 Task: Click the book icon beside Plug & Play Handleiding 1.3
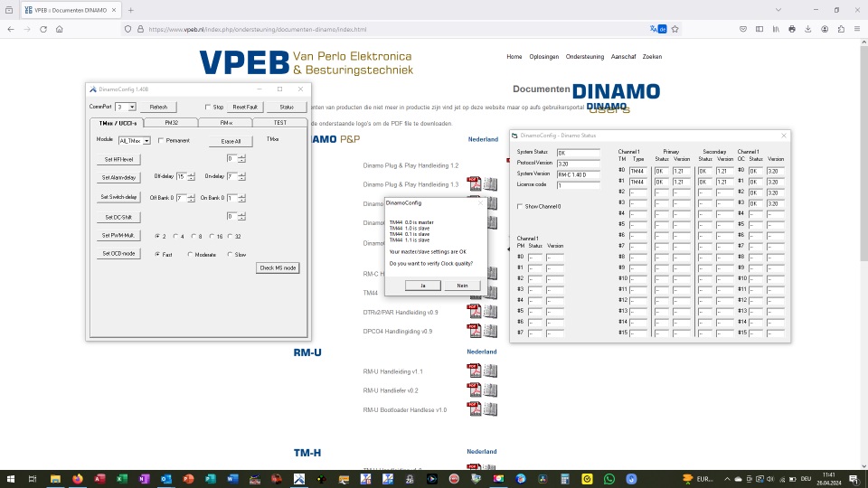[490, 184]
